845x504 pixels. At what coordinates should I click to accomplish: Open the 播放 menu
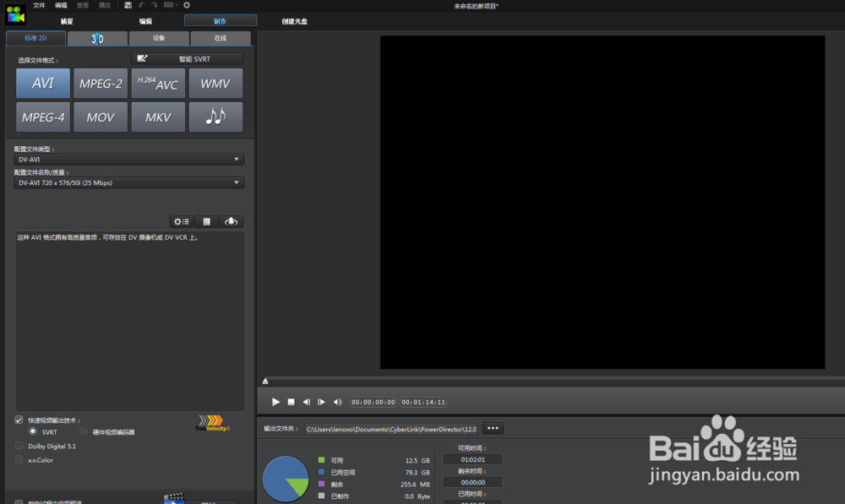point(105,5)
